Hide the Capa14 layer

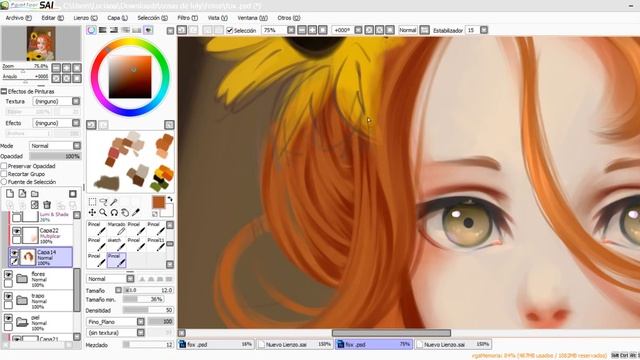tap(14, 253)
